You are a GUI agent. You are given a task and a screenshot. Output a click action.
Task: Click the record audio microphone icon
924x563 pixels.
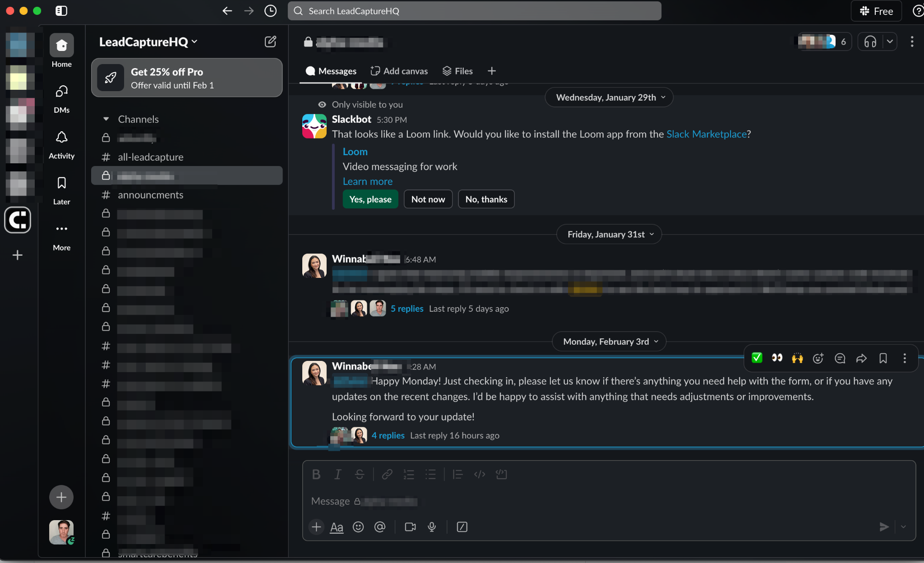(x=432, y=527)
